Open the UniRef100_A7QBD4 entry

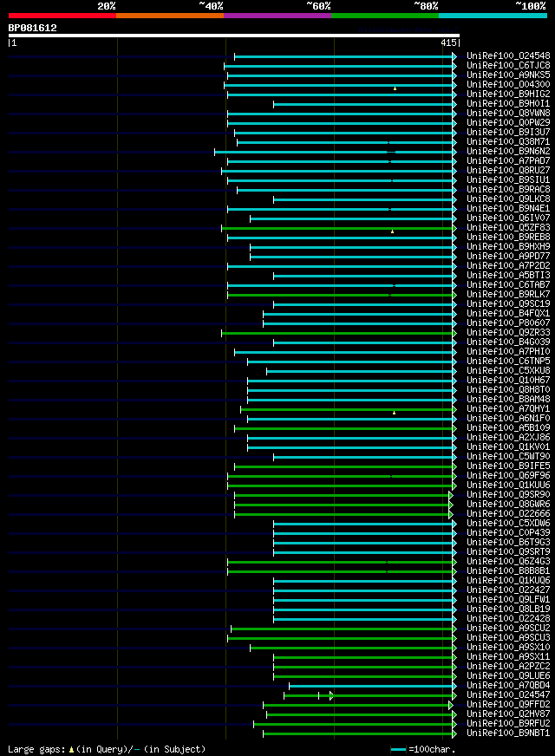(508, 686)
